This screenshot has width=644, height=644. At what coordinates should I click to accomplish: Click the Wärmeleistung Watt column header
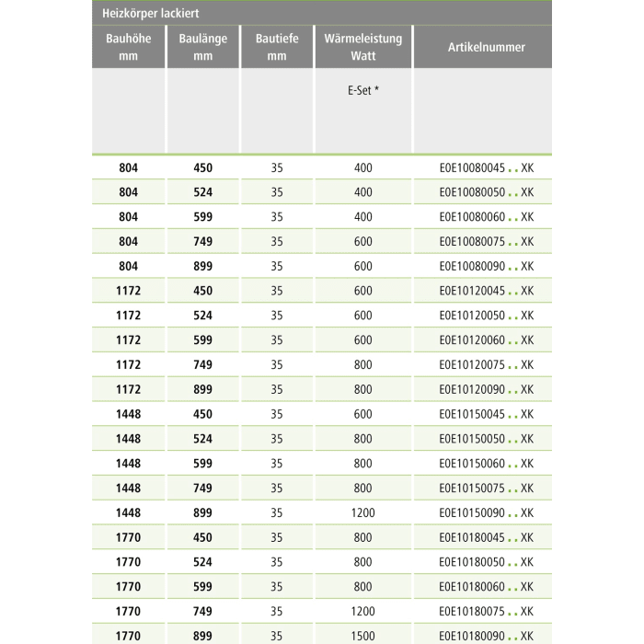(x=363, y=47)
